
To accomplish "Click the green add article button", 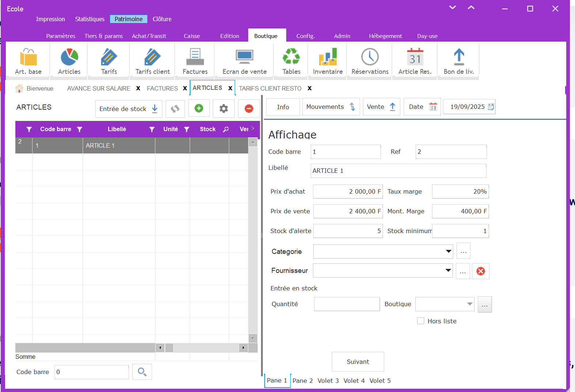I will (199, 109).
